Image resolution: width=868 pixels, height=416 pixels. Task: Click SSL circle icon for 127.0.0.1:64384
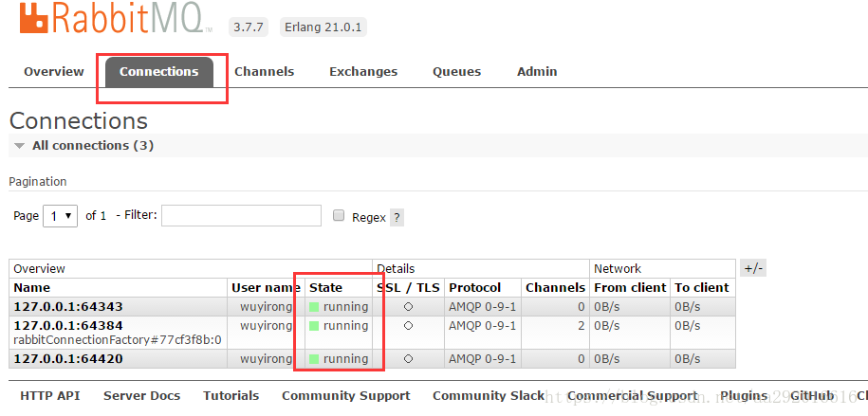point(409,326)
